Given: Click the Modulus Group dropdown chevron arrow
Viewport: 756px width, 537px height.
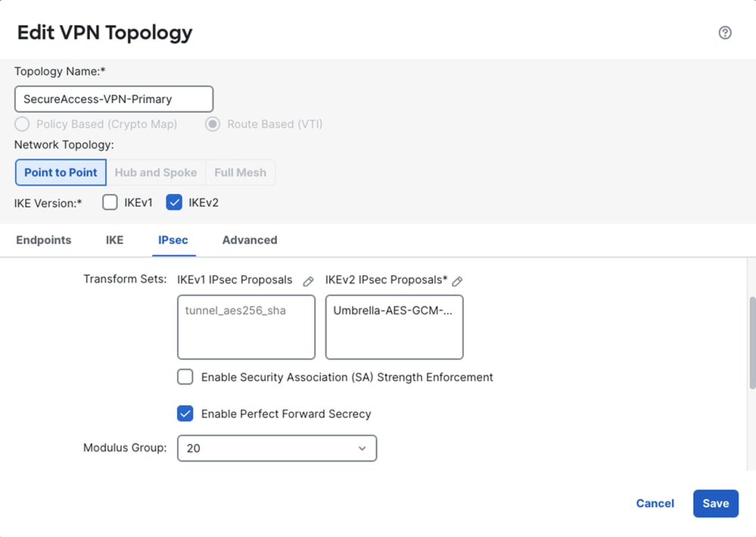Looking at the screenshot, I should click(362, 448).
